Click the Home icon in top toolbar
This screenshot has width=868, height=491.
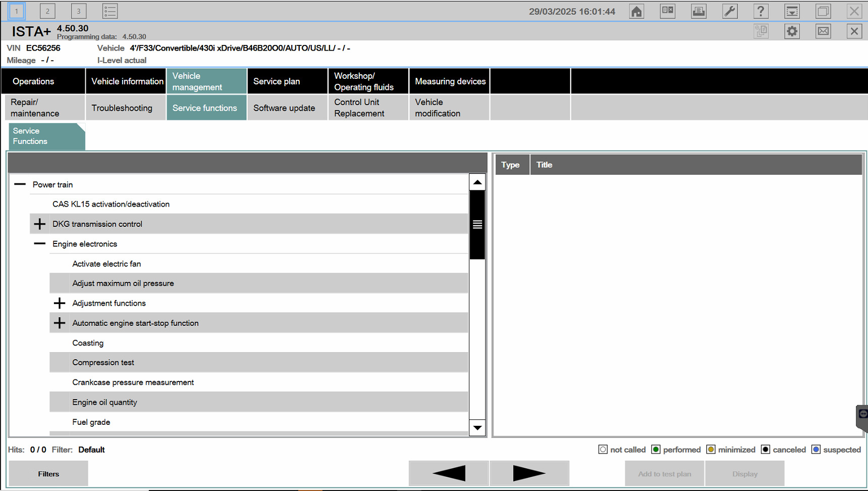[x=636, y=11]
